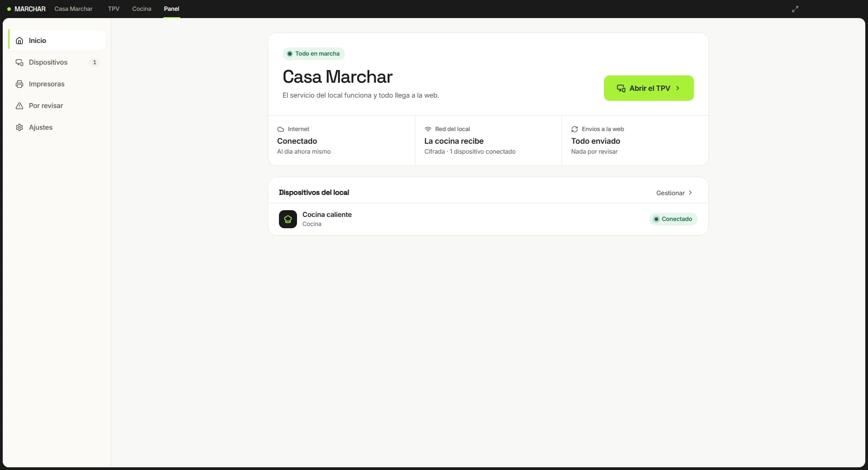This screenshot has width=868, height=470.
Task: Click the sync icon by Envíos a la web
Action: coord(575,129)
